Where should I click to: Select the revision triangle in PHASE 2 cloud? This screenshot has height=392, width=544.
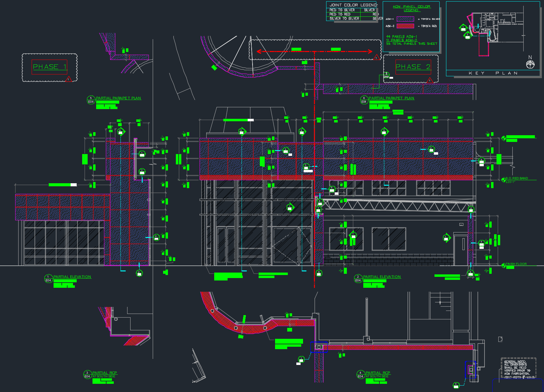[x=430, y=80]
